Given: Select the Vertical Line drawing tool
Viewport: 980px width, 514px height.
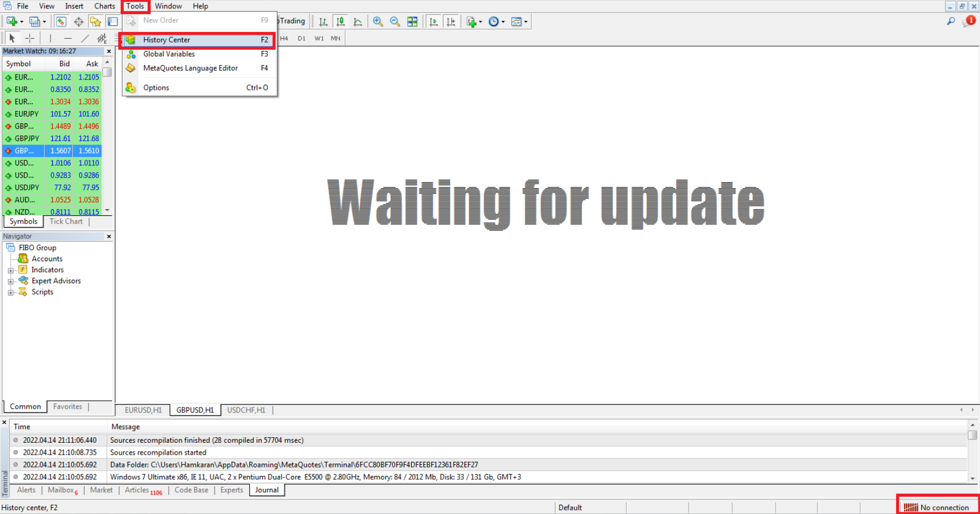Looking at the screenshot, I should (x=50, y=38).
